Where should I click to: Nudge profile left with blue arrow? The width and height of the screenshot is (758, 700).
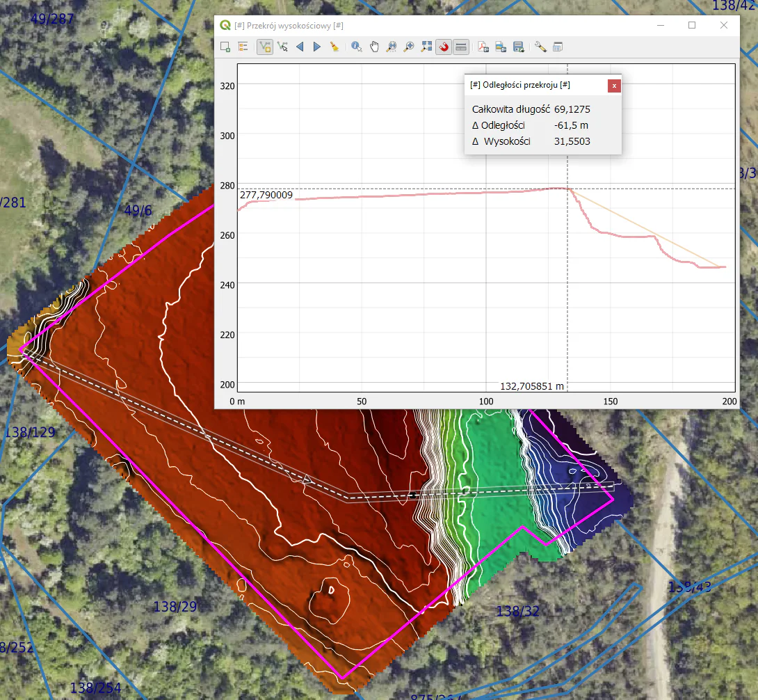(300, 47)
